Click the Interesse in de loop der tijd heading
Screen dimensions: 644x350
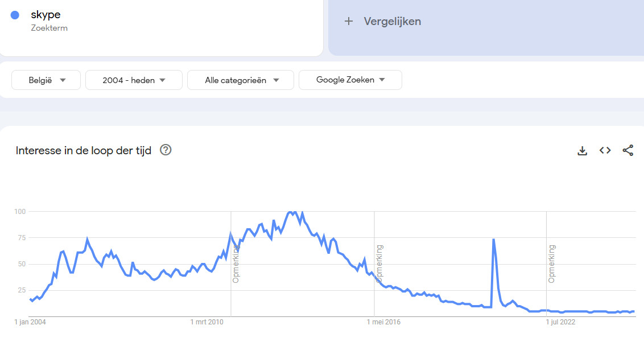click(84, 151)
